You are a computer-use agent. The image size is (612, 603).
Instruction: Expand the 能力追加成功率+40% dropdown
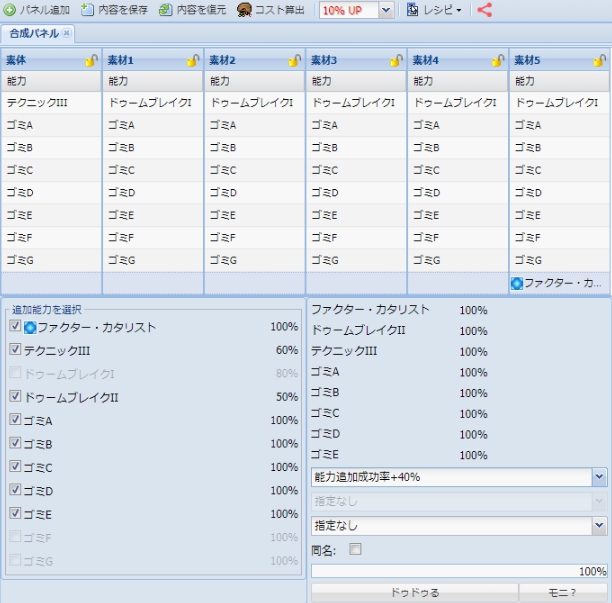pos(599,478)
